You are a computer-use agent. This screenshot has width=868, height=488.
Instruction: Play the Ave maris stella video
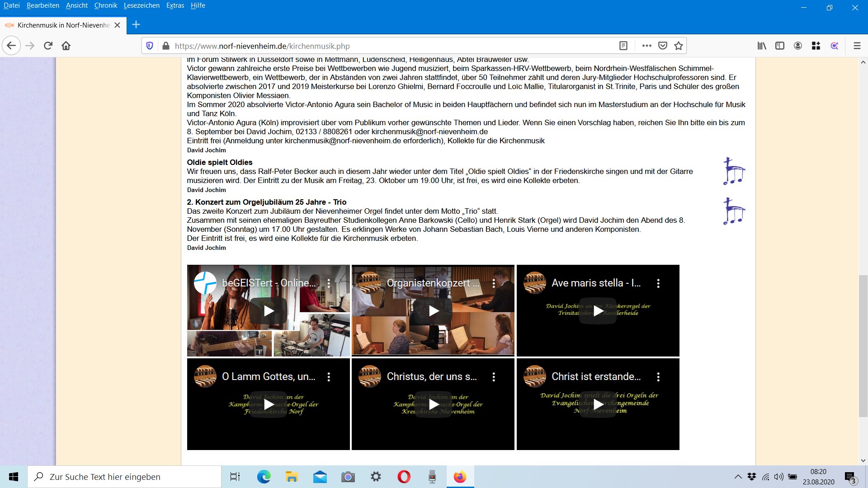click(x=598, y=311)
